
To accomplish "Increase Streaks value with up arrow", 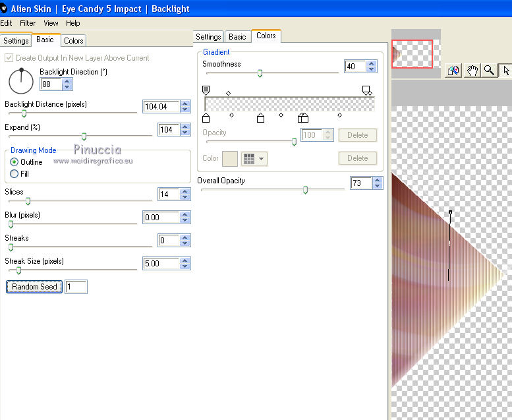I will (185, 237).
